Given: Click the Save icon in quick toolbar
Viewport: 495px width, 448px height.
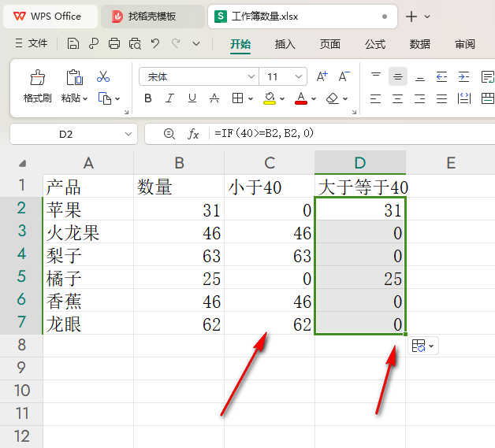Looking at the screenshot, I should (73, 44).
